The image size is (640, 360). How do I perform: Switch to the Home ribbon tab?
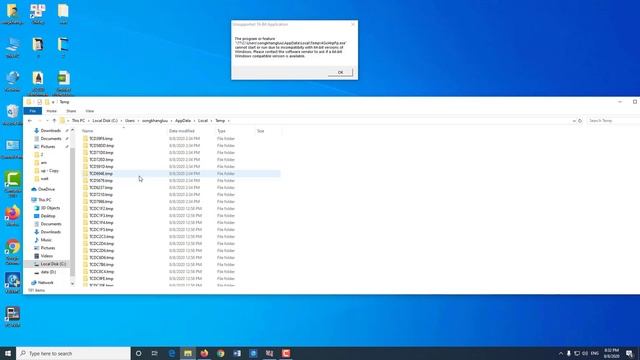click(51, 111)
